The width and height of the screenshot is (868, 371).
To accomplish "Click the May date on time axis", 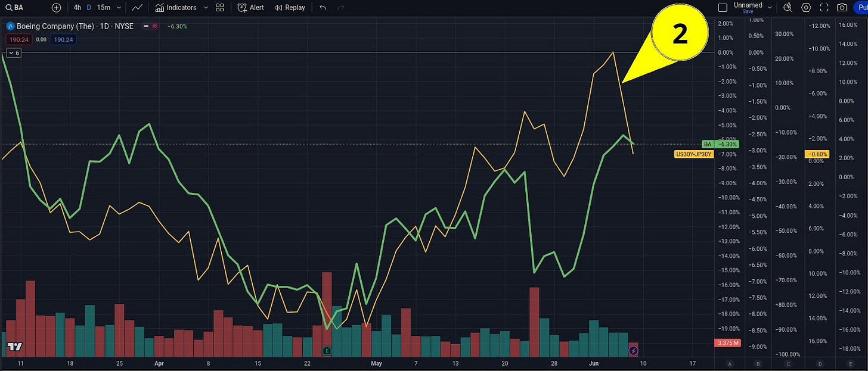I will 376,363.
